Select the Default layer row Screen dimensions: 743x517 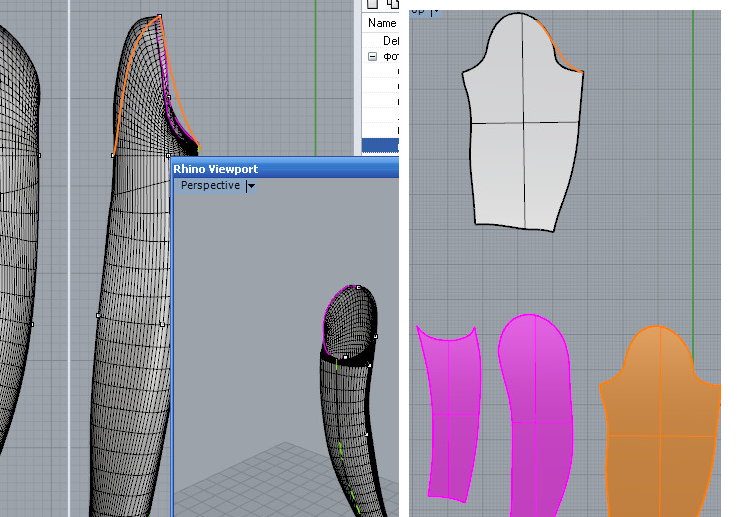390,41
